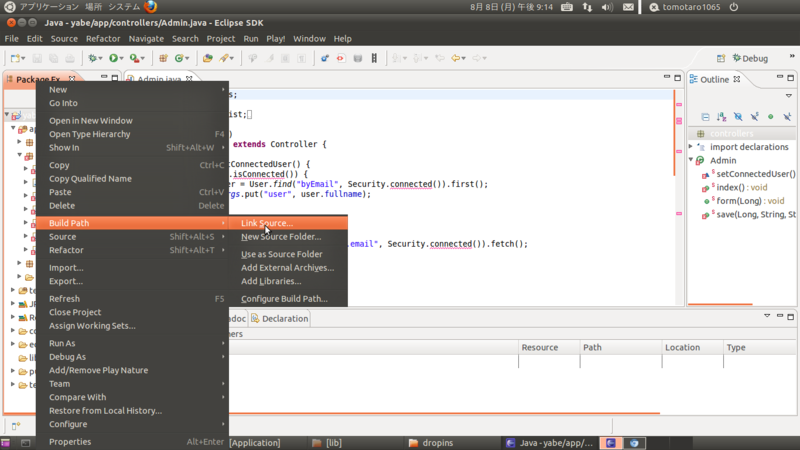Click the blue gear toolbar icon
This screenshot has height=450, width=800.
pyautogui.click(x=324, y=58)
